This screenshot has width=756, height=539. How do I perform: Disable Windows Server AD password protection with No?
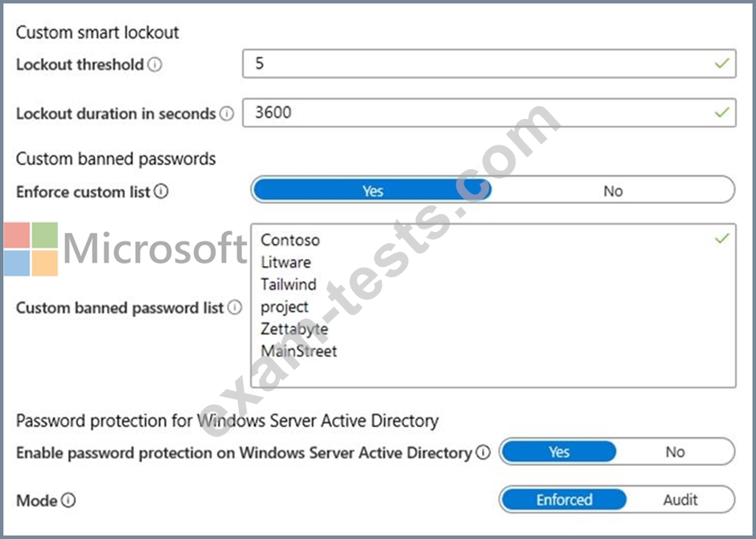click(x=674, y=451)
